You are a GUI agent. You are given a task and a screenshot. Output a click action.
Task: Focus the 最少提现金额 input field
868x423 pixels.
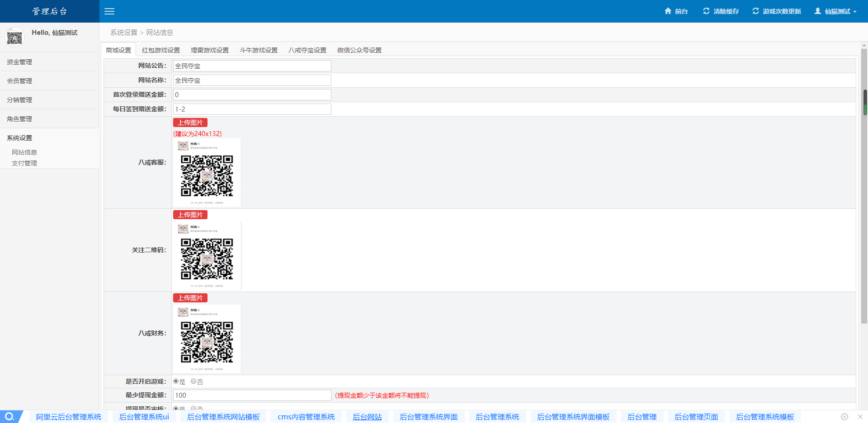(252, 395)
